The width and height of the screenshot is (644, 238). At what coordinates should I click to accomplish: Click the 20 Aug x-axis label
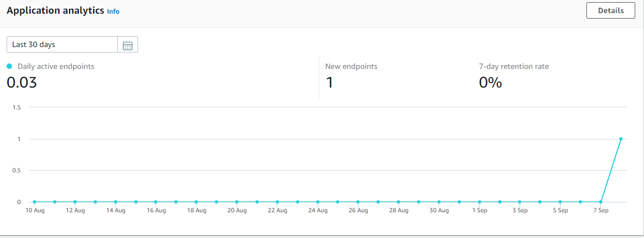coord(237,211)
